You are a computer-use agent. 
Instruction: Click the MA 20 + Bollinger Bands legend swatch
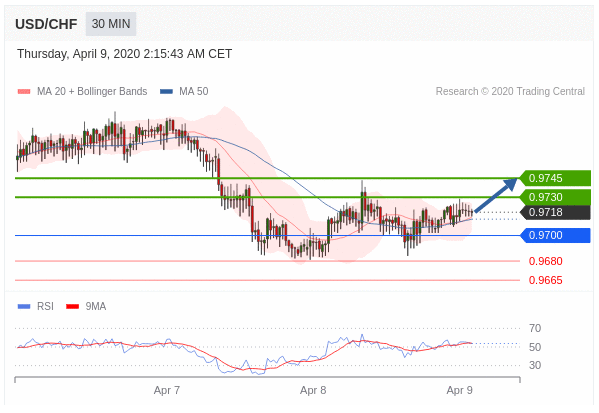point(24,92)
